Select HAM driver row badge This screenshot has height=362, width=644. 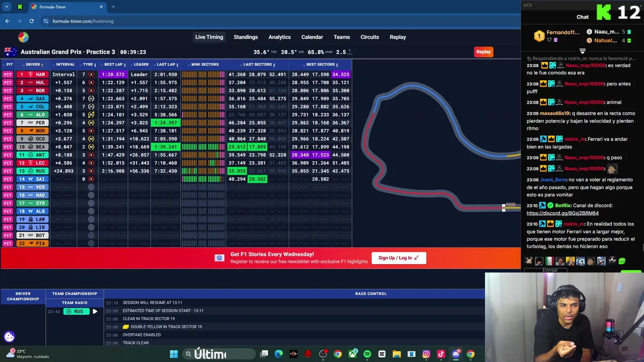click(33, 74)
